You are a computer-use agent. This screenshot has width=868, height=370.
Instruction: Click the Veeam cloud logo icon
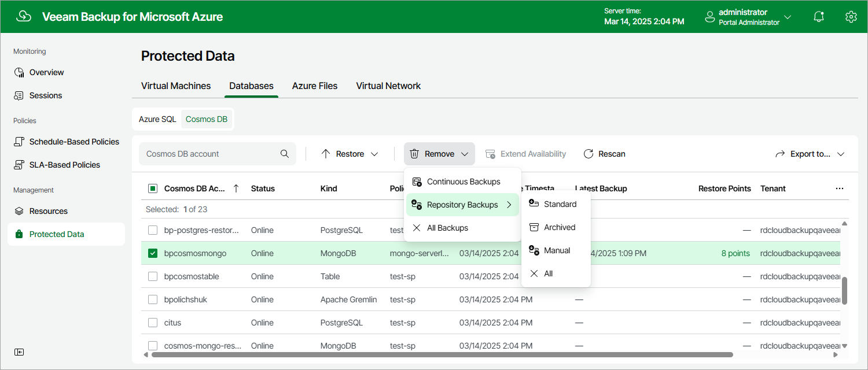tap(24, 16)
